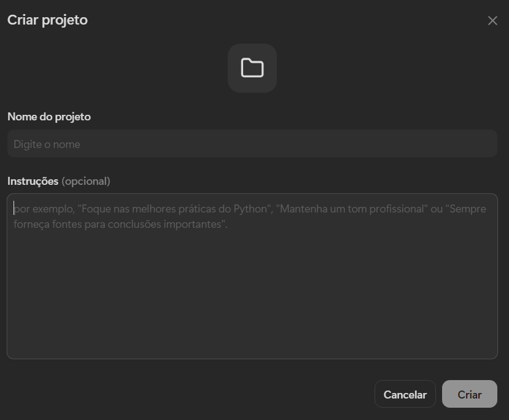Click the Instruções (opcional) label
Image resolution: width=509 pixels, height=420 pixels.
pyautogui.click(x=59, y=181)
